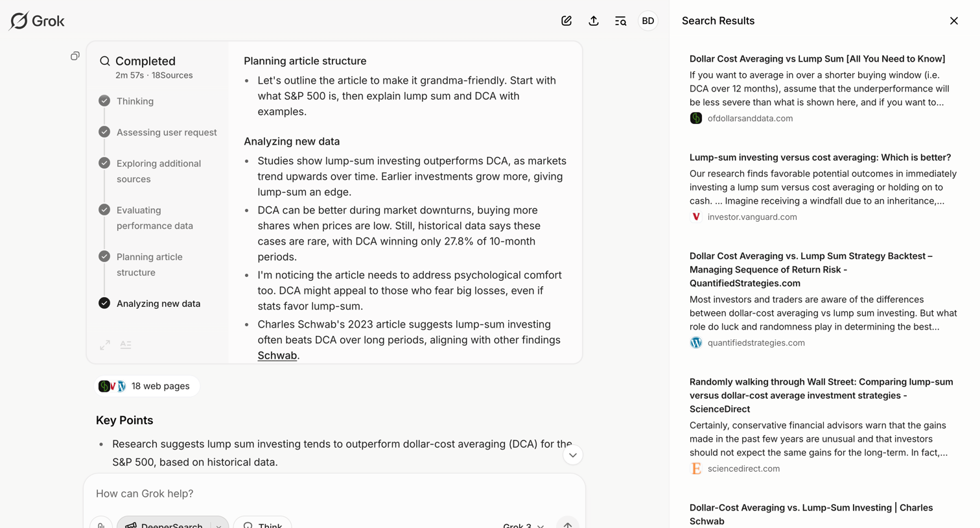Click the sciencedirect.com domain label

pos(743,468)
